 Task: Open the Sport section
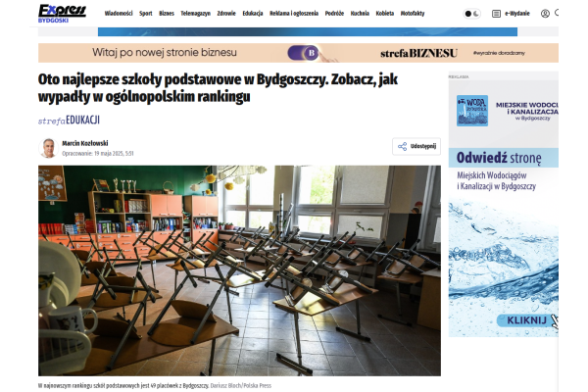click(x=146, y=14)
